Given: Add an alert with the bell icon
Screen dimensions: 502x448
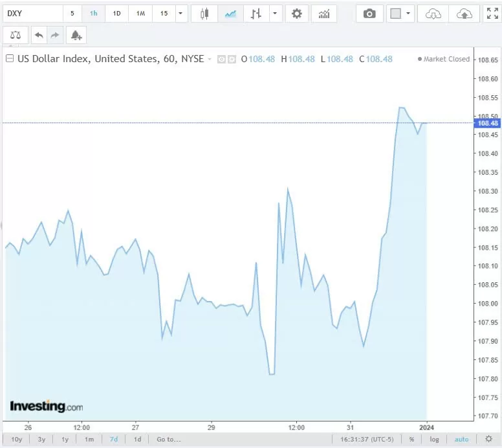Looking at the screenshot, I should tap(76, 35).
